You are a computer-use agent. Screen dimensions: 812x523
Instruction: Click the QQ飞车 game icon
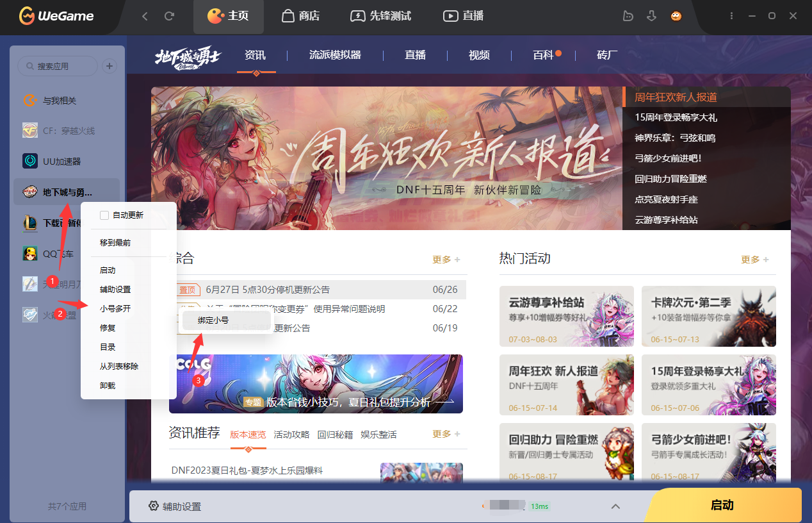pos(30,253)
